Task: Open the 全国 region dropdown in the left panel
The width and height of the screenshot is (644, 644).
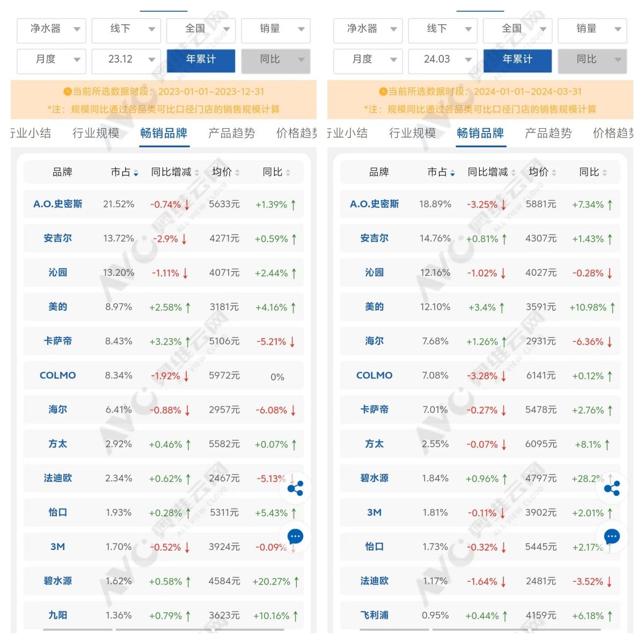Action: (x=201, y=30)
